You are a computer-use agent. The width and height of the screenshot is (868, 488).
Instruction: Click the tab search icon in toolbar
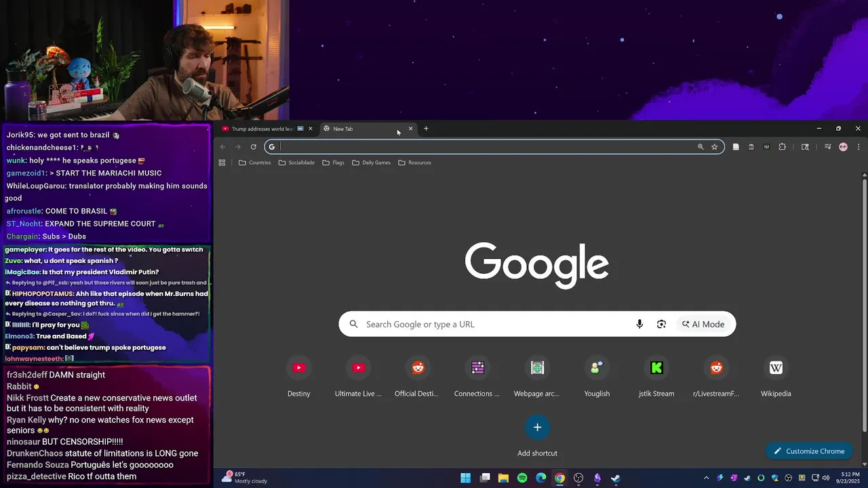(805, 146)
